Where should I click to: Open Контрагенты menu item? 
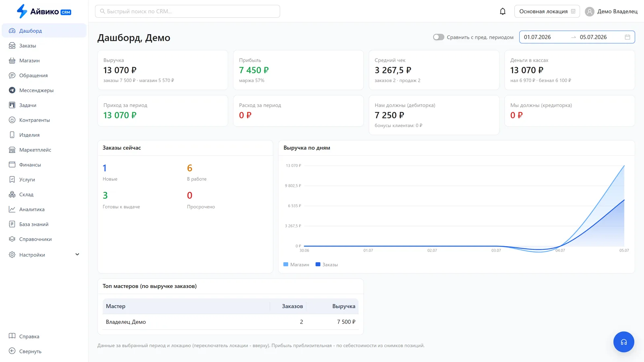pyautogui.click(x=44, y=120)
